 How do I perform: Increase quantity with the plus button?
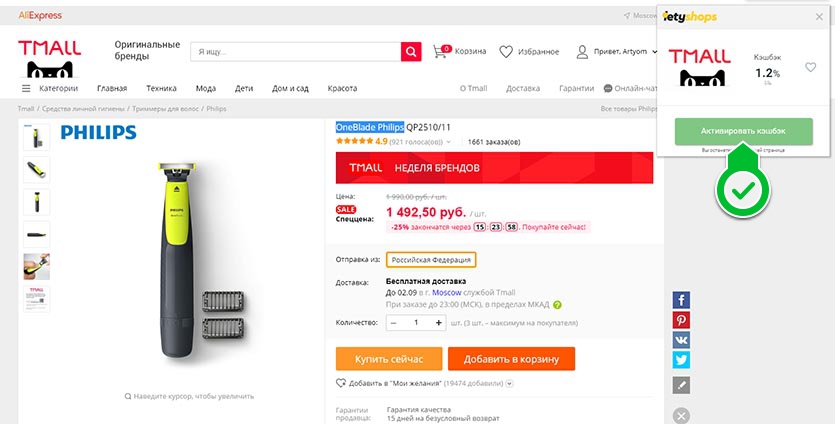[439, 323]
